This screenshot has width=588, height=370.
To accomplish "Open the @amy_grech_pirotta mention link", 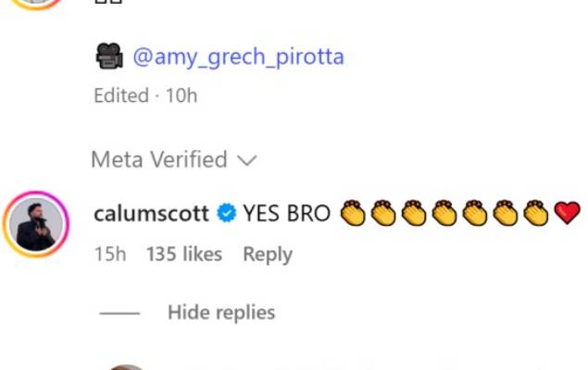I will pos(238,57).
